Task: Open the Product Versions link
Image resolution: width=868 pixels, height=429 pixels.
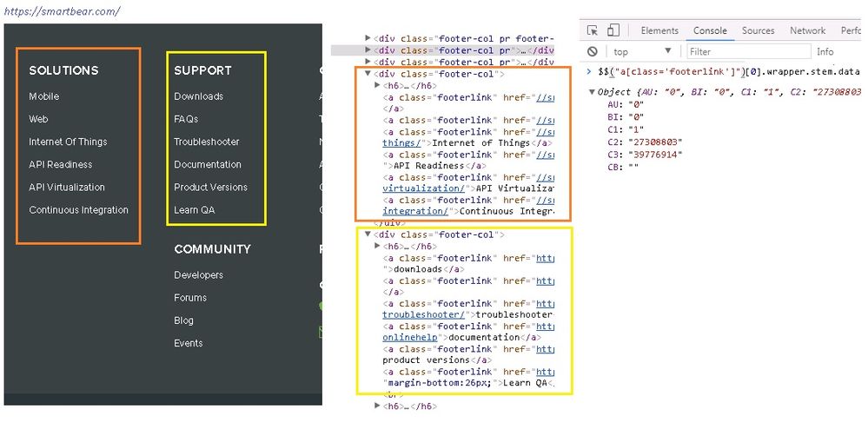Action: point(210,187)
